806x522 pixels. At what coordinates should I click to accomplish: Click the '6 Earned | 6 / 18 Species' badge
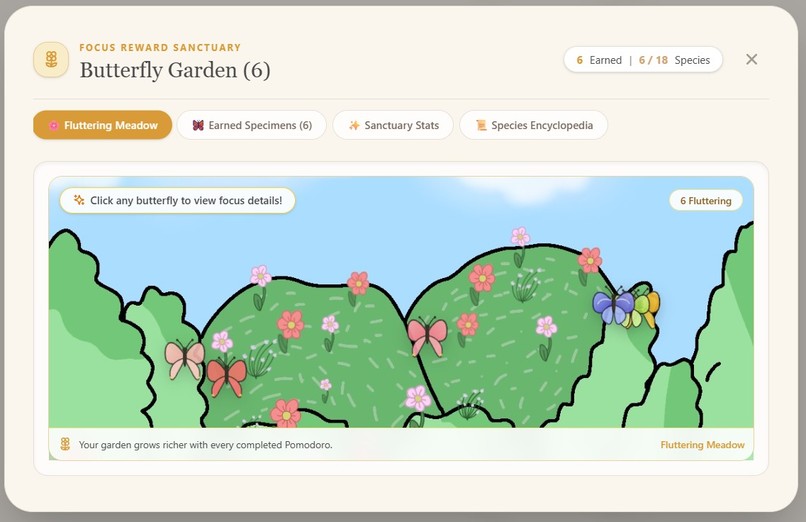pyautogui.click(x=643, y=60)
